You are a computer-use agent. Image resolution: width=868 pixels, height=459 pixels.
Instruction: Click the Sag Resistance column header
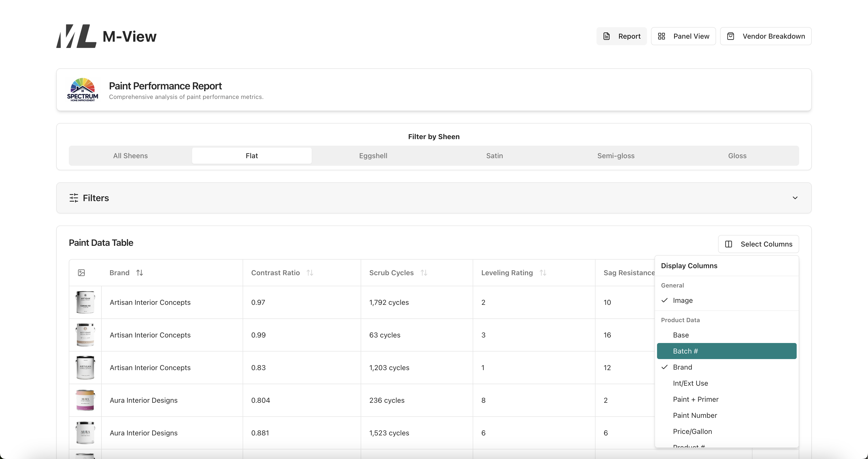point(629,272)
